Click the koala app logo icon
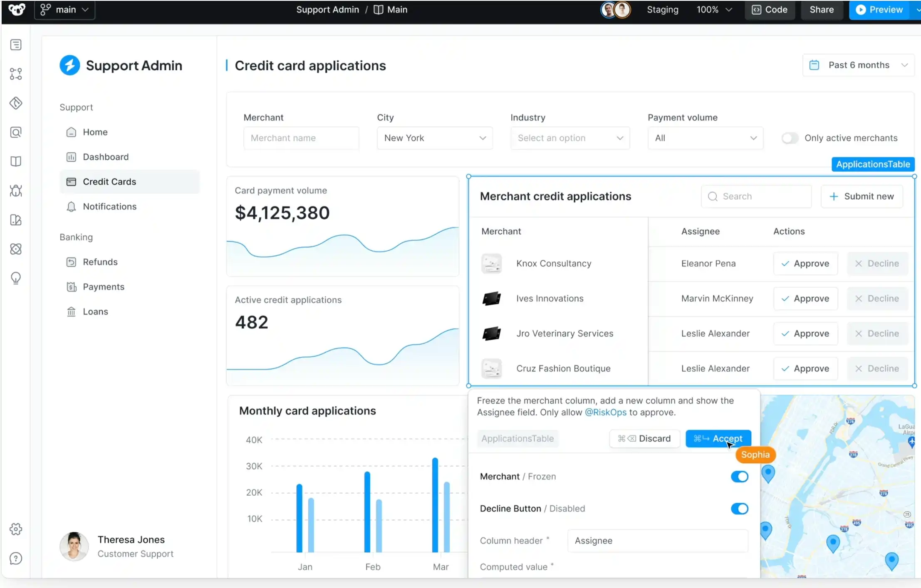This screenshot has height=588, width=921. tap(17, 9)
